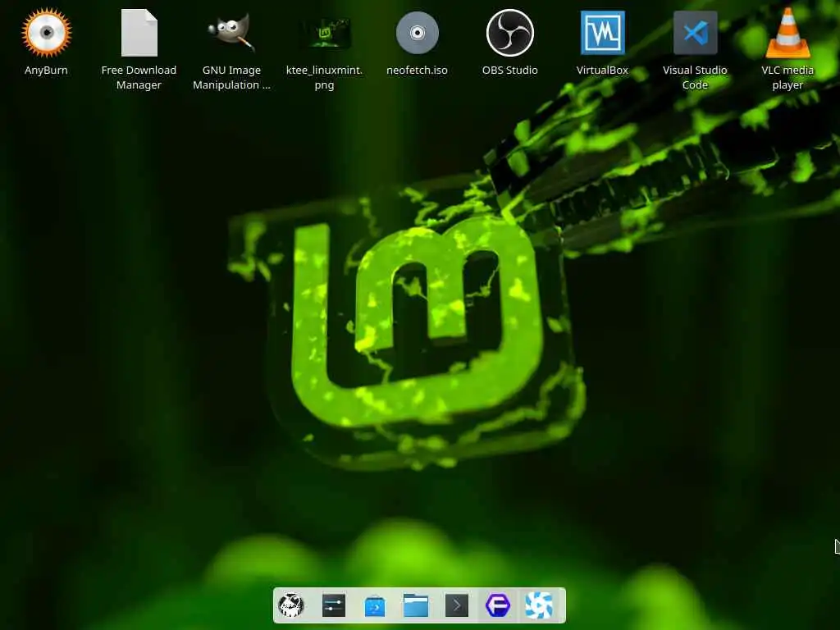Click the blue pinwheel icon in dock
The image size is (840, 630).
539,605
